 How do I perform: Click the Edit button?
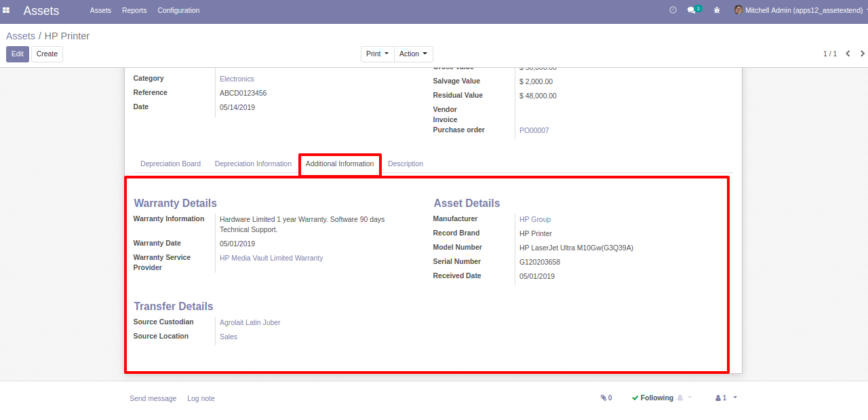(18, 54)
